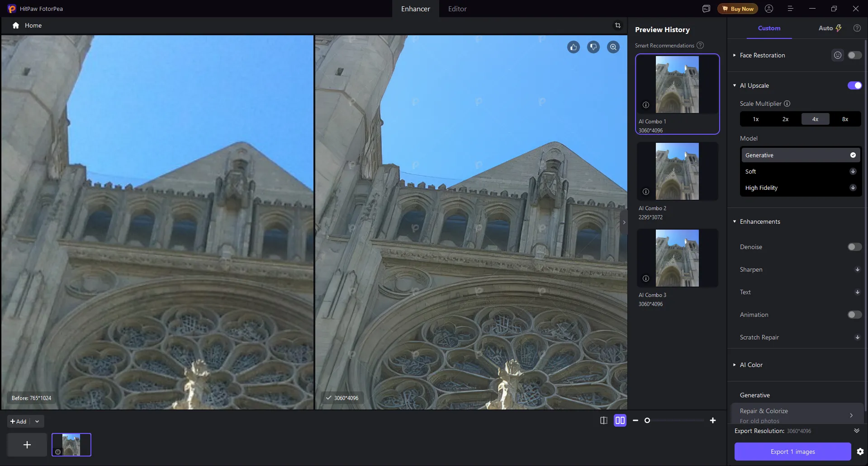Open export settings gear icon
The height and width of the screenshot is (466, 868).
tap(860, 452)
